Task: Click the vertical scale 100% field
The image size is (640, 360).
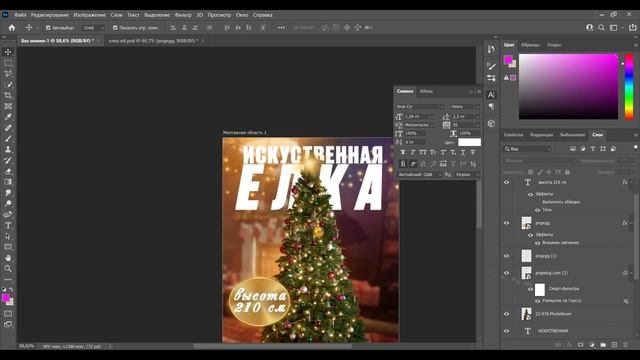Action: pos(414,133)
